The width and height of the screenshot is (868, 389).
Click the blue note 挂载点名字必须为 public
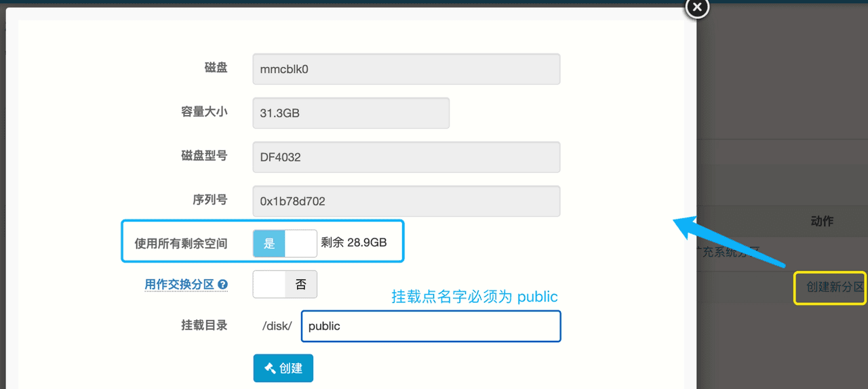[475, 297]
